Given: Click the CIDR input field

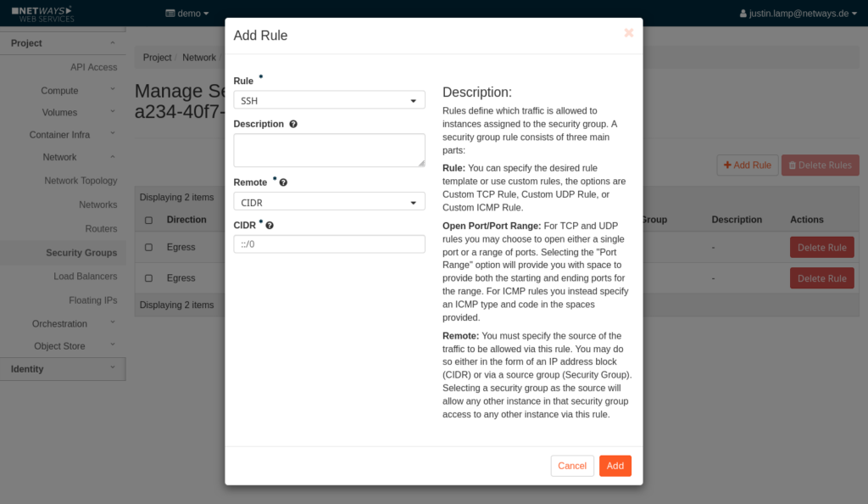Looking at the screenshot, I should click(329, 244).
